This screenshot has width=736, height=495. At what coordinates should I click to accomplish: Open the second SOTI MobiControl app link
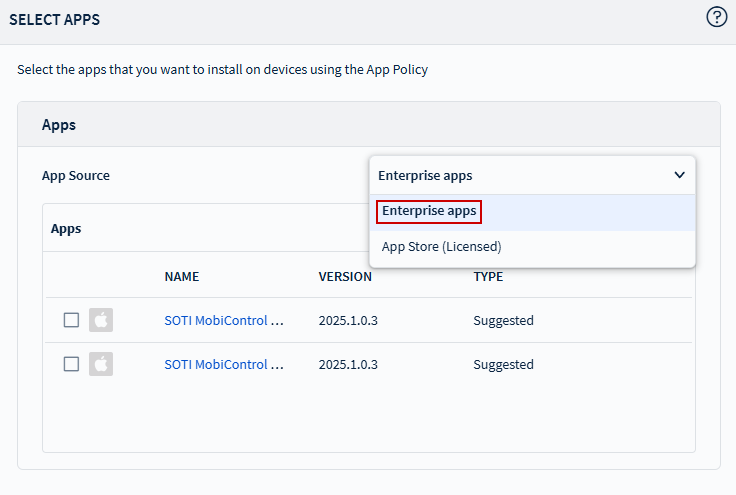click(x=223, y=365)
